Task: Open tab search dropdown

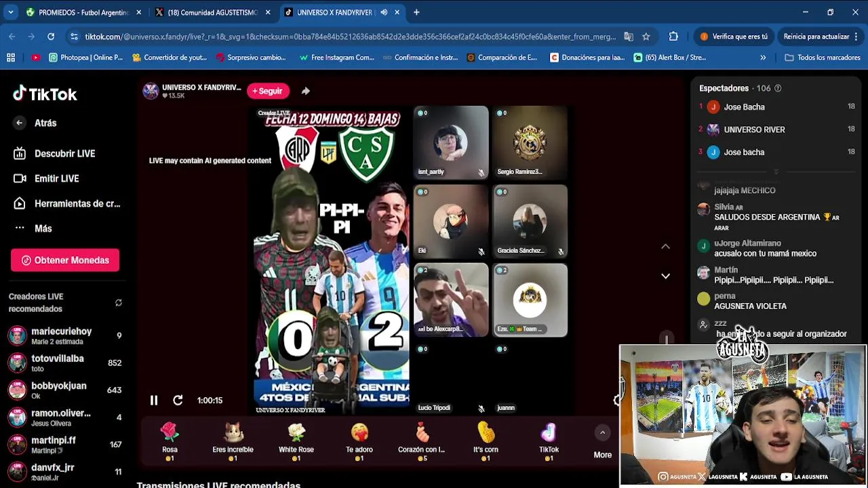Action: coord(10,12)
